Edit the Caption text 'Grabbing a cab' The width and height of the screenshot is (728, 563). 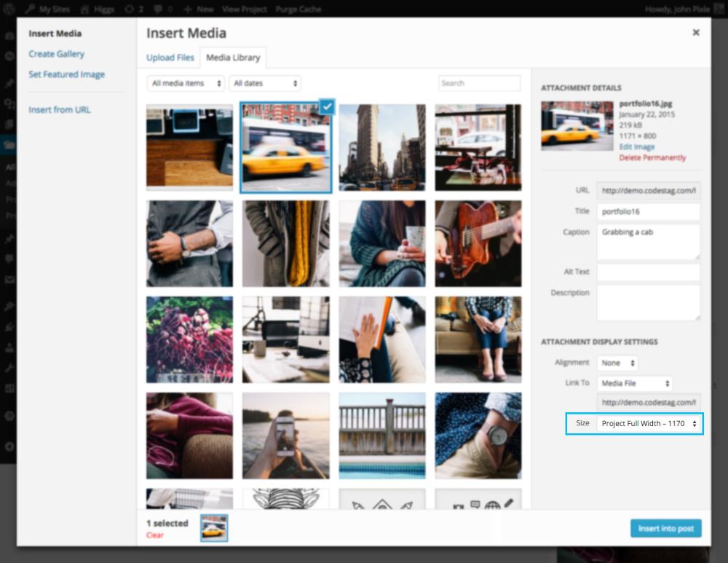click(648, 242)
